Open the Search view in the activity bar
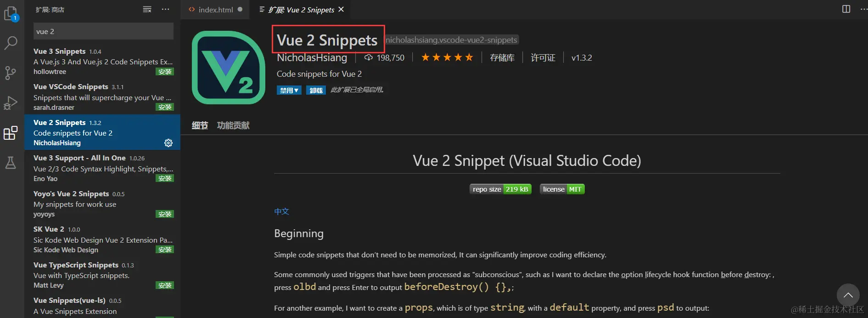868x318 pixels. point(11,43)
